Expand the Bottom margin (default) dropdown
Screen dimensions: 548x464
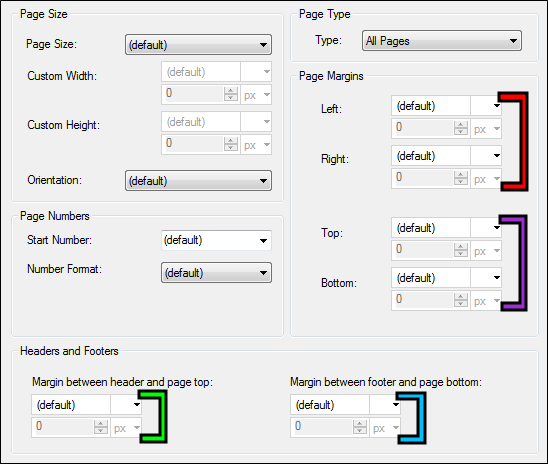click(446, 278)
